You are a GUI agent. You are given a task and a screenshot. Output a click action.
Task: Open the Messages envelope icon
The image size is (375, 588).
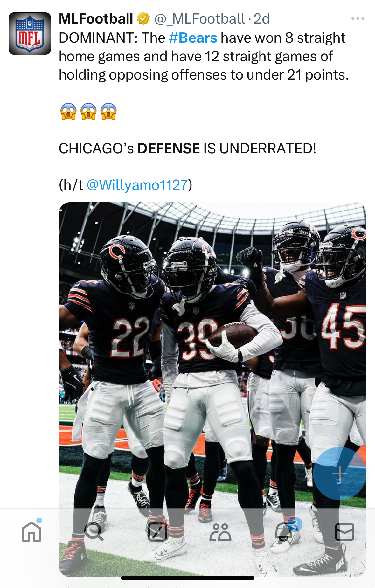[x=345, y=532]
